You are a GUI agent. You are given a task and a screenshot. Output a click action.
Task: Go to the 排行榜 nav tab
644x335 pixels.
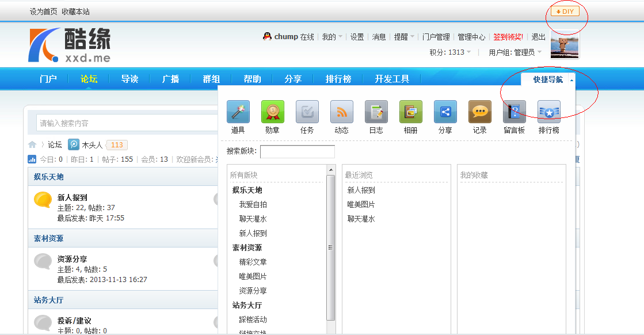click(x=338, y=79)
